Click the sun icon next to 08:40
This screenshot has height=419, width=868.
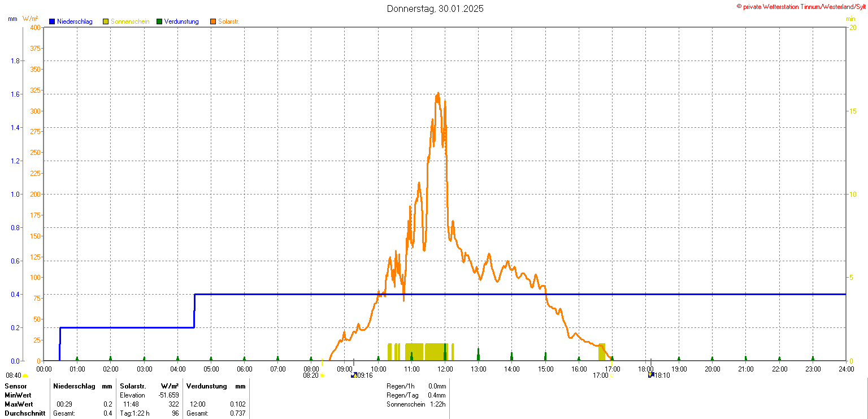[25, 375]
